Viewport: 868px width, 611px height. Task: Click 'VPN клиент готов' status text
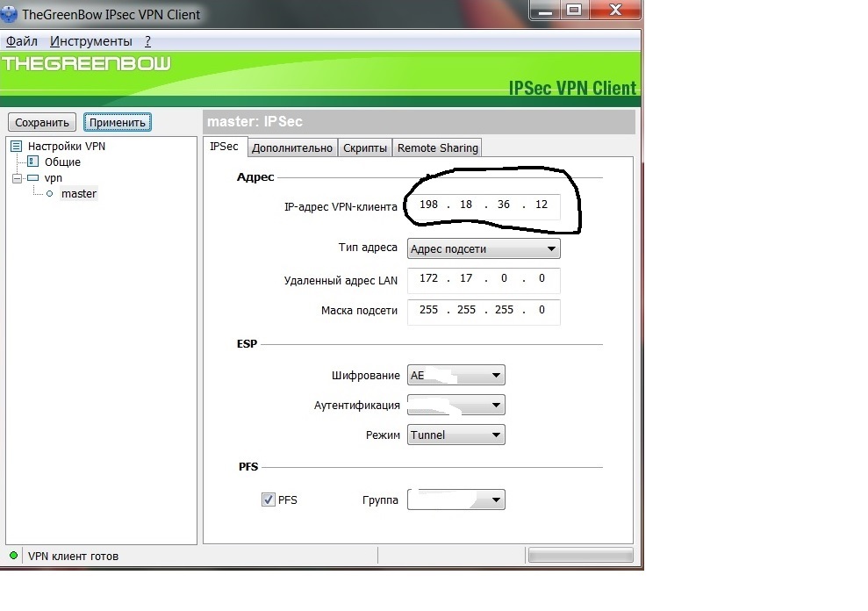pos(73,557)
